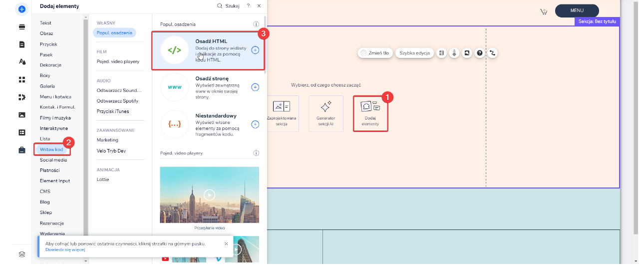Open the Popul. osadzenia subcategory
The width and height of the screenshot is (644, 270).
click(115, 32)
